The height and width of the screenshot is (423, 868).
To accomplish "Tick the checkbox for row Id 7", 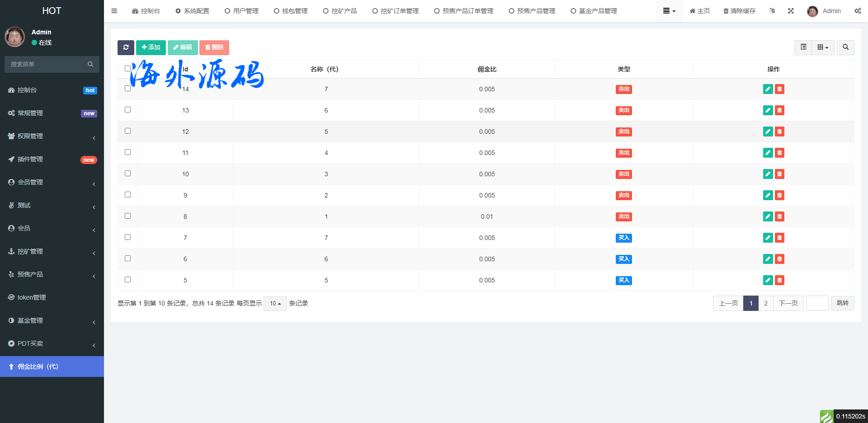I will (127, 237).
